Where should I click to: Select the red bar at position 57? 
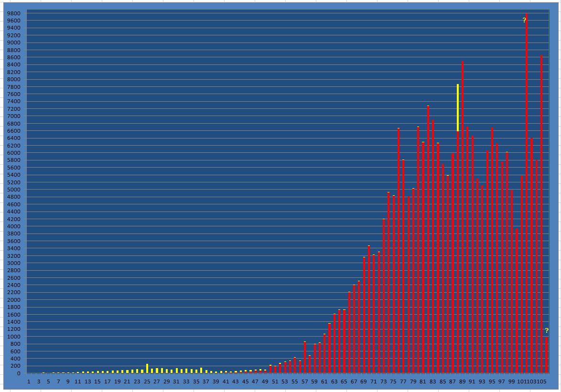[305, 357]
